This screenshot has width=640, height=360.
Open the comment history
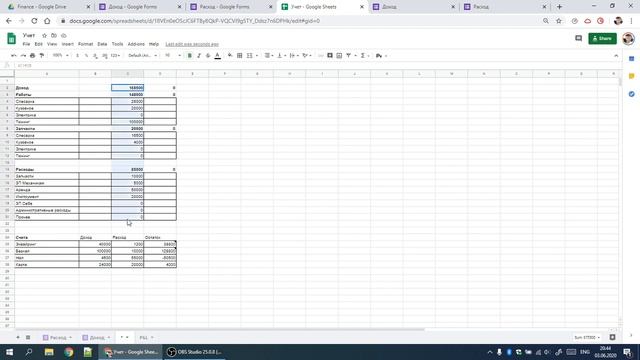point(578,38)
